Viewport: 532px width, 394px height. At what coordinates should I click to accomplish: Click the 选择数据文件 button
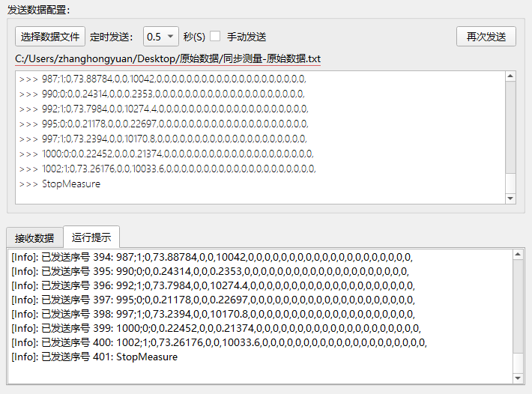tap(50, 36)
